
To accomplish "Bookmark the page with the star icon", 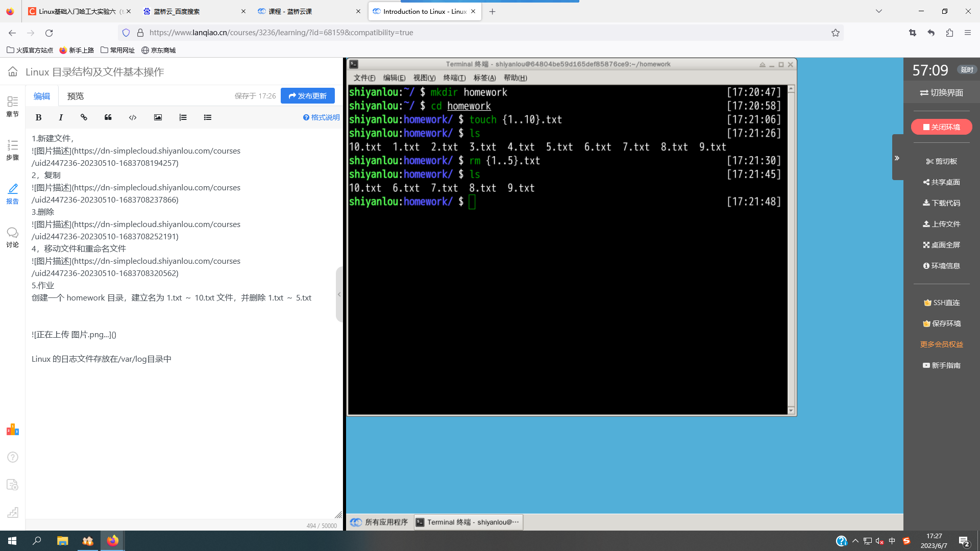I will 836,33.
